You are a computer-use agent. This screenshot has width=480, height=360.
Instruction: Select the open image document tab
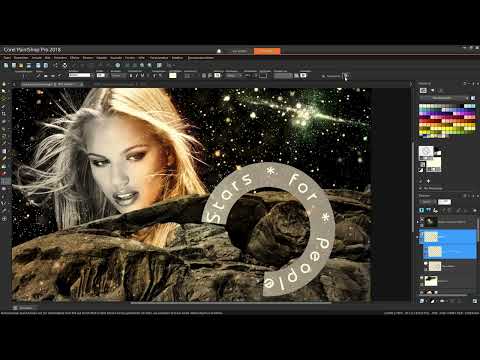[x=52, y=85]
